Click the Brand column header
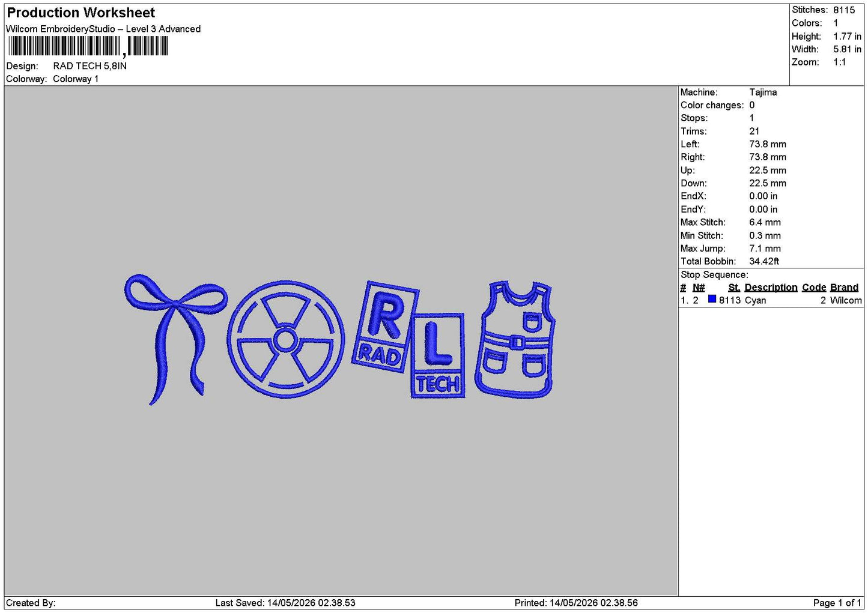Viewport: 868px width, 613px height. pyautogui.click(x=844, y=288)
